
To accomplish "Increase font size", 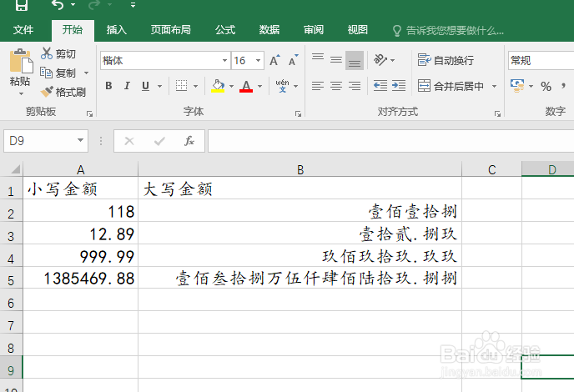I will click(x=274, y=60).
